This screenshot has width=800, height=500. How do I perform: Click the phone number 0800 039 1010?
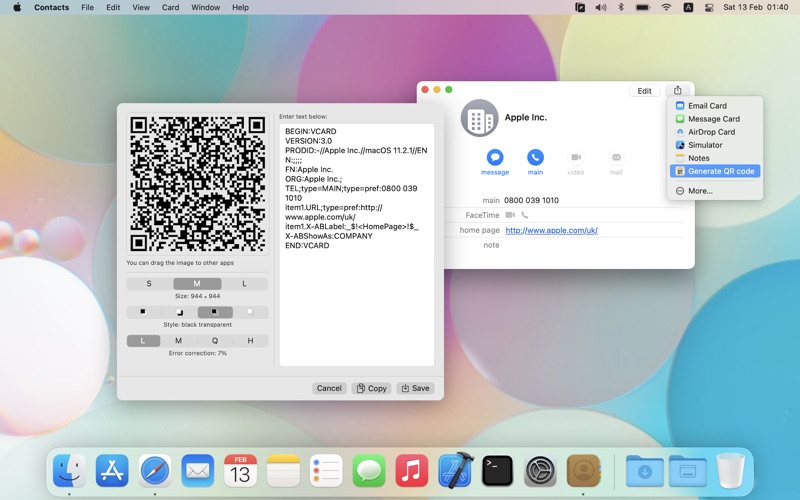tap(531, 201)
